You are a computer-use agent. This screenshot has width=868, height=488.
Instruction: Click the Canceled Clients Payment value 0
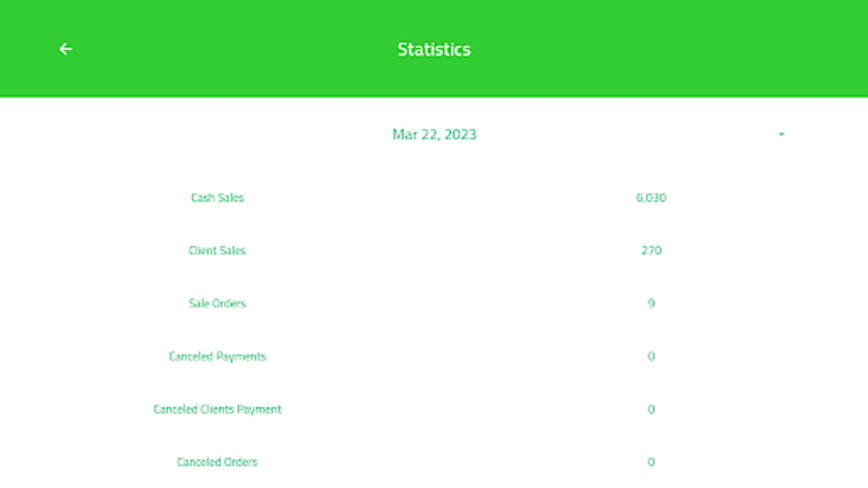pyautogui.click(x=651, y=409)
